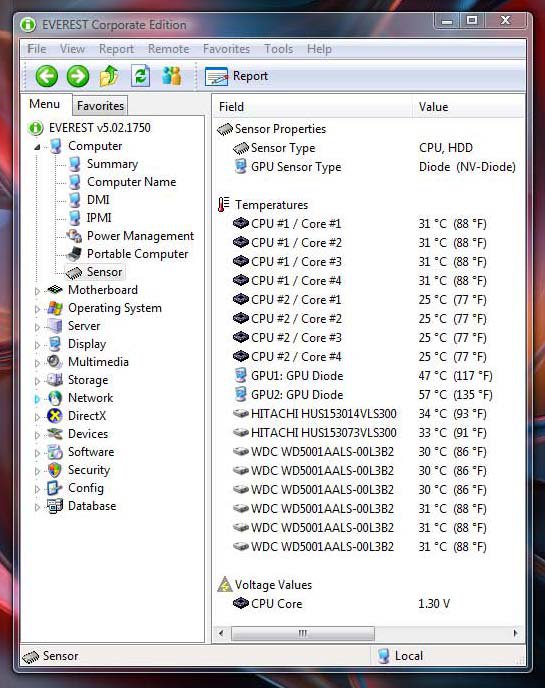Open the View menu

72,49
